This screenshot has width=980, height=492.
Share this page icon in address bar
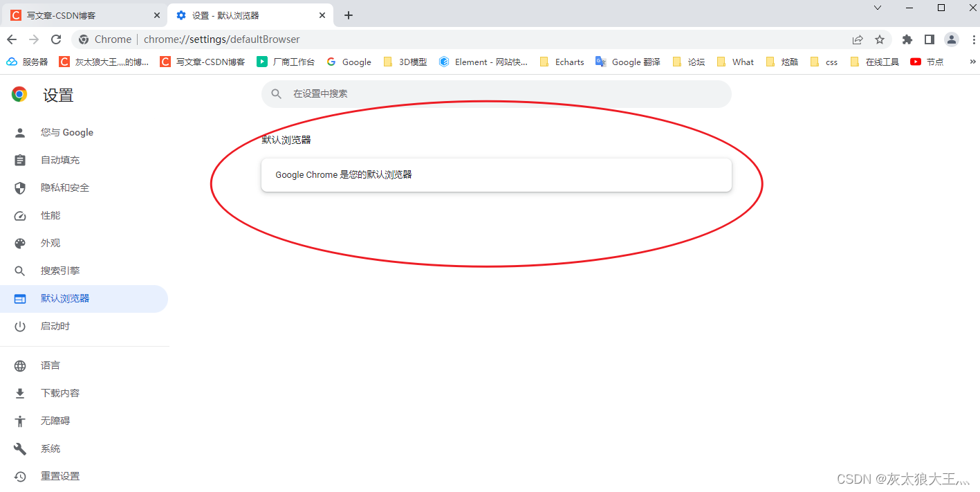tap(858, 39)
